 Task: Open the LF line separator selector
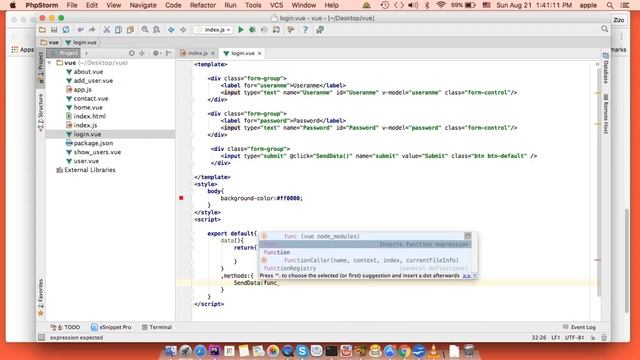click(x=556, y=338)
